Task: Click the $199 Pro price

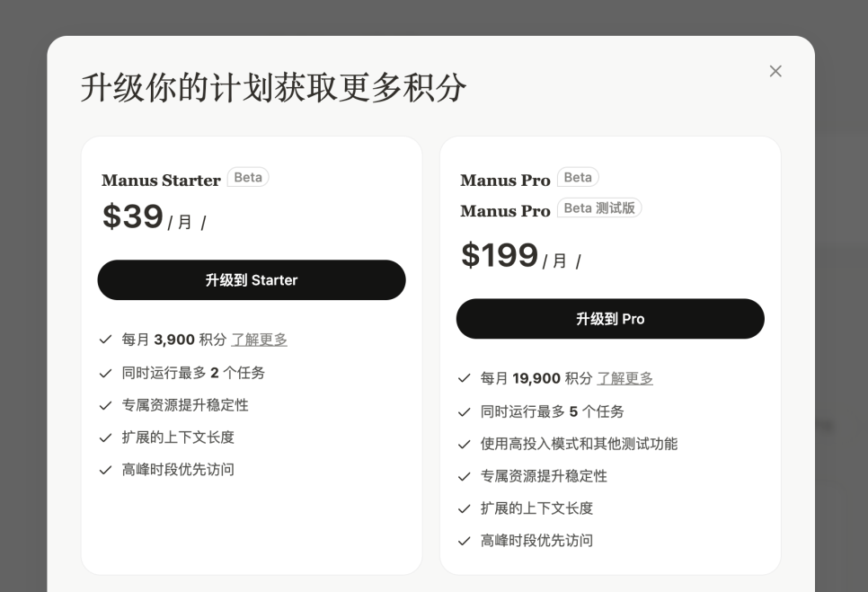Action: coord(500,256)
